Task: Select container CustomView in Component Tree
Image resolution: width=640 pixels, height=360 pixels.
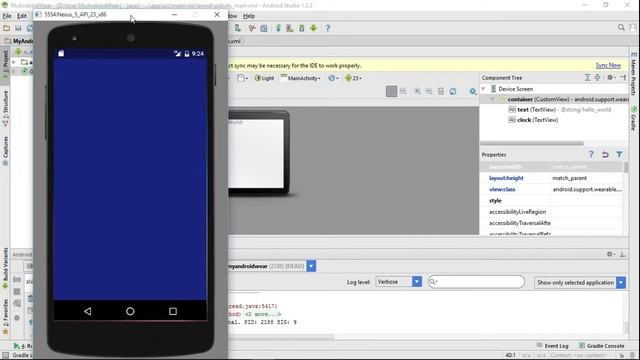Action: pos(554,99)
